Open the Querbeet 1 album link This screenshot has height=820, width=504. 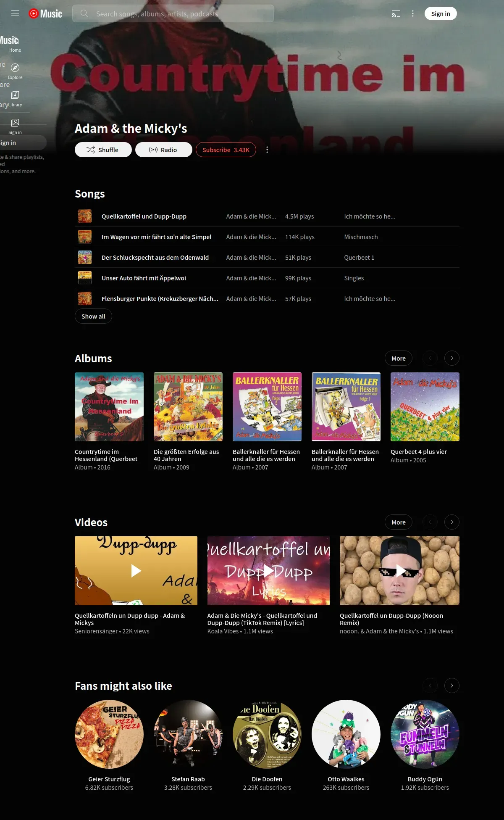point(359,257)
